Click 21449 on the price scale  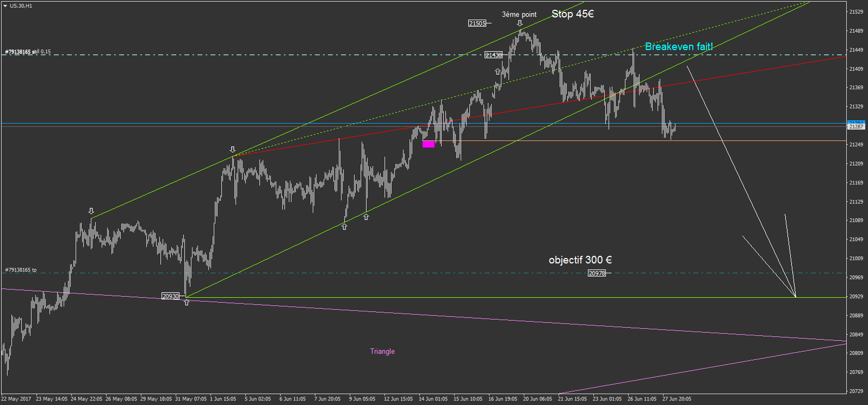pyautogui.click(x=856, y=50)
